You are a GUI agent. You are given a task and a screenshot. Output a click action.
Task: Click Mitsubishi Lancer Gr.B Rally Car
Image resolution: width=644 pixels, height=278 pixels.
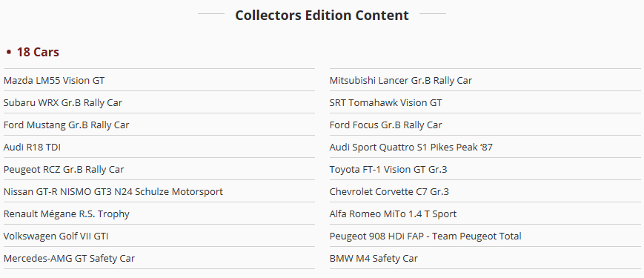point(485,80)
